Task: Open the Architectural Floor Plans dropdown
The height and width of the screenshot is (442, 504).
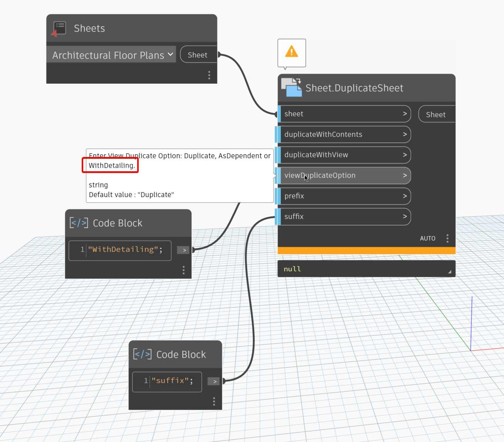Action: (x=111, y=55)
